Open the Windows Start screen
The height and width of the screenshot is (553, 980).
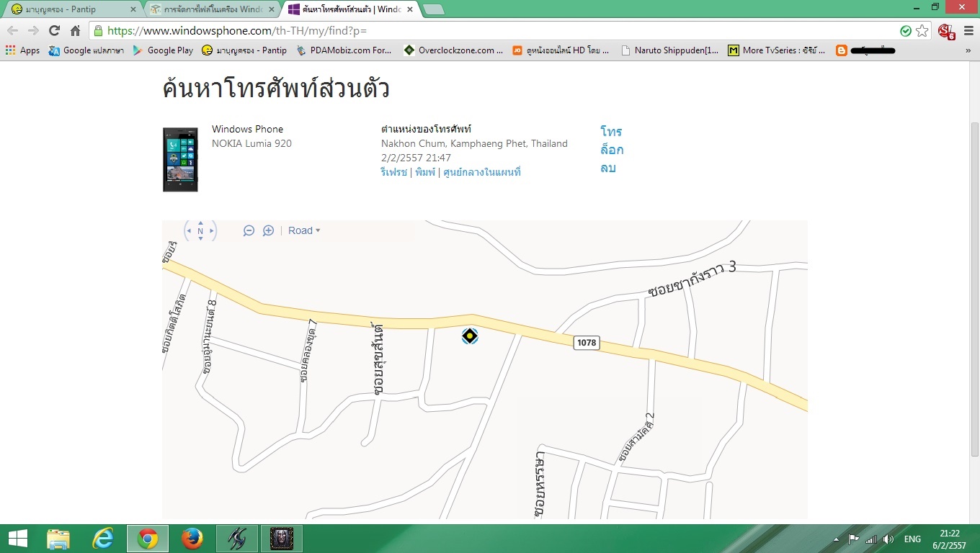click(18, 539)
